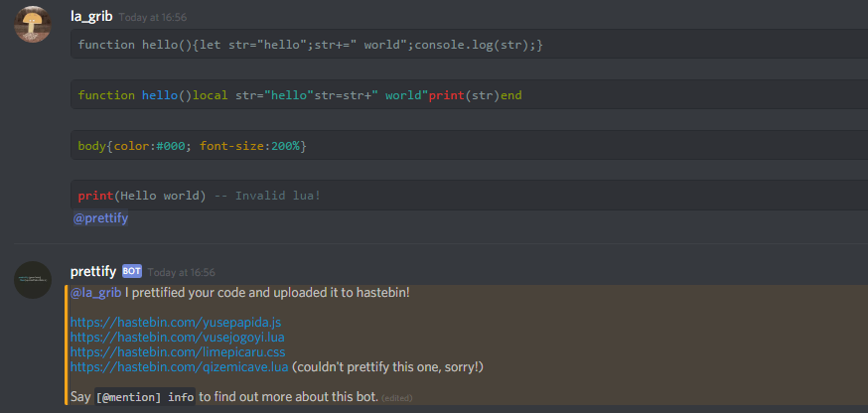
Task: Click the prettify message timestamp
Action: pyautogui.click(x=181, y=272)
